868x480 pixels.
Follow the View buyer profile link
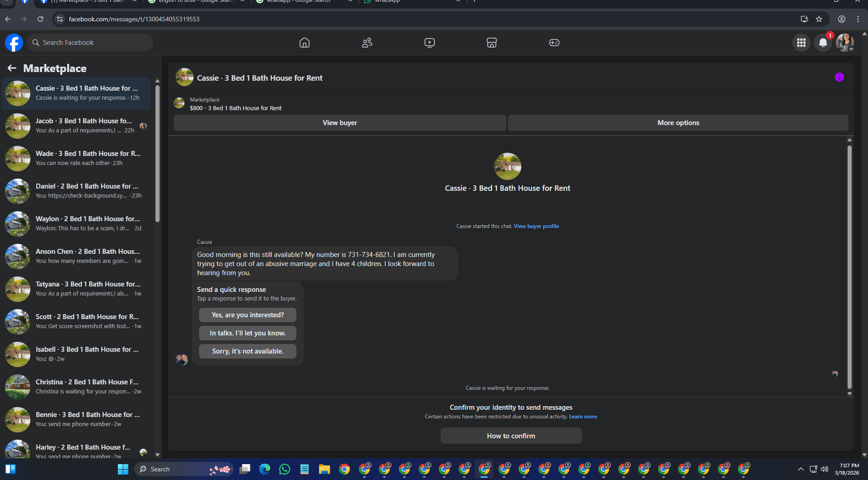pyautogui.click(x=536, y=226)
